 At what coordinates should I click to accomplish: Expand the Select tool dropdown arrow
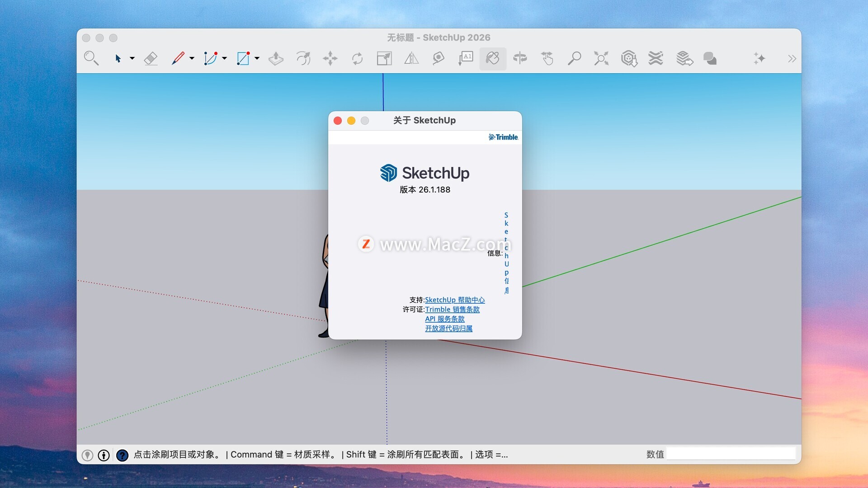tap(132, 58)
